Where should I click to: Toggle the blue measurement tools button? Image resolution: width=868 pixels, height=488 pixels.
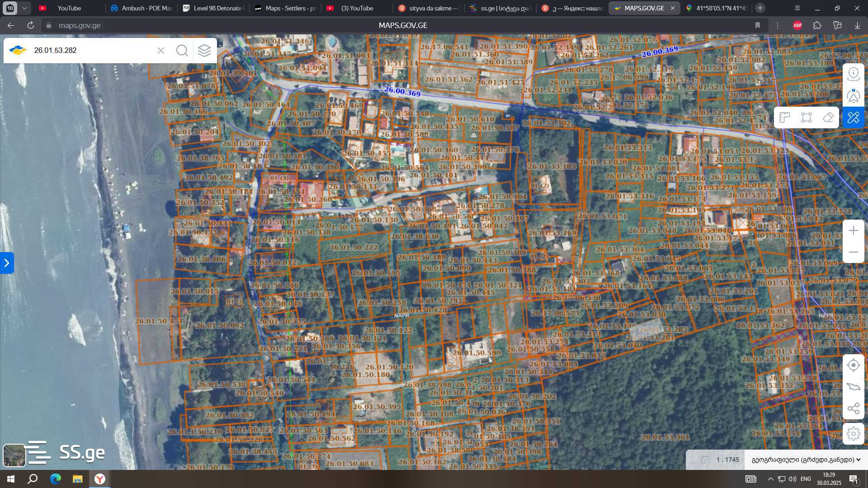coord(853,117)
